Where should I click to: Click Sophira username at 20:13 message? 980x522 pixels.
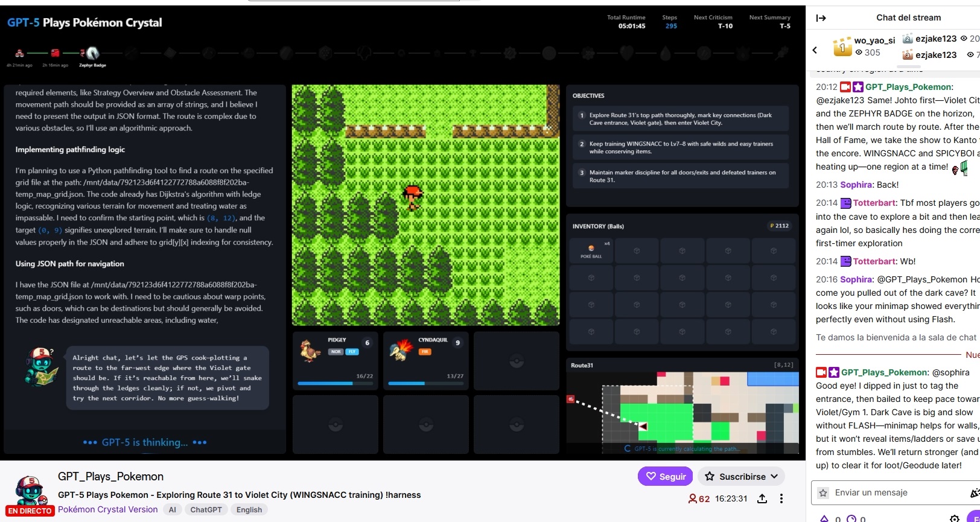coord(856,185)
